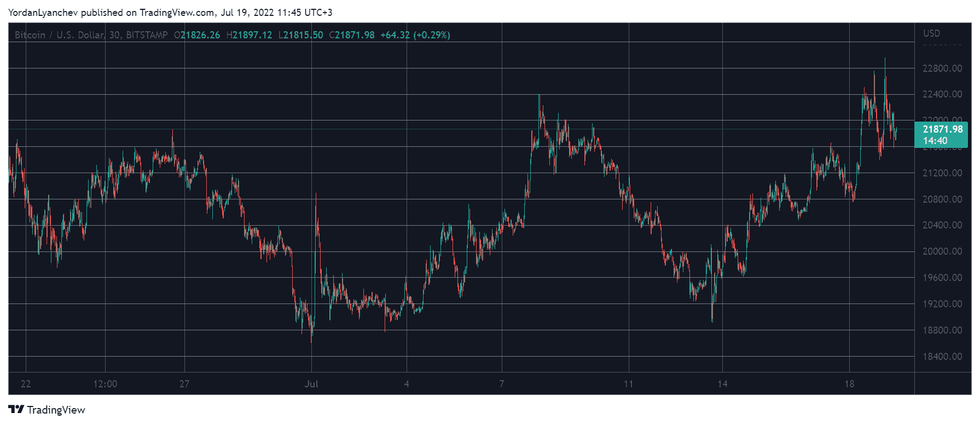Click the '14' date label on time axis
Screen dimensions: 980x424
(723, 384)
